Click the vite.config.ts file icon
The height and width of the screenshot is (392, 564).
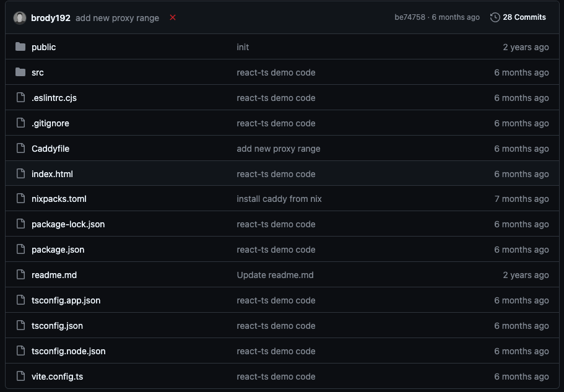(21, 376)
